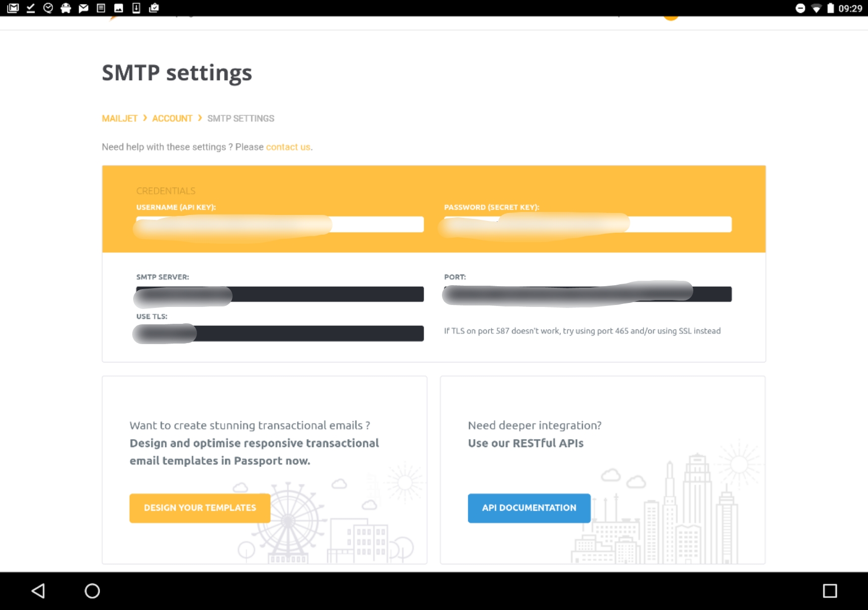Click Design Your Templates button

tap(200, 508)
